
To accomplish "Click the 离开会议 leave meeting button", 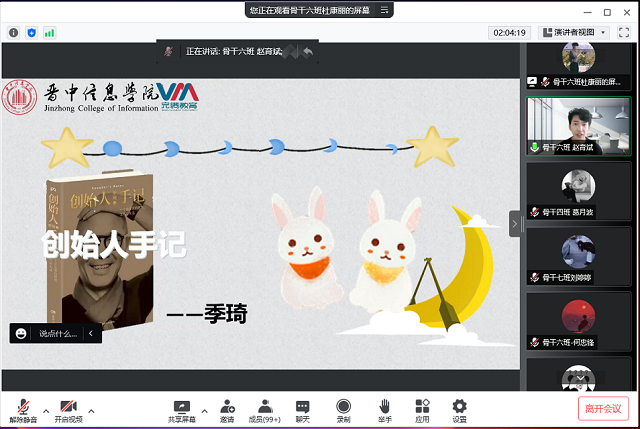I will (603, 408).
